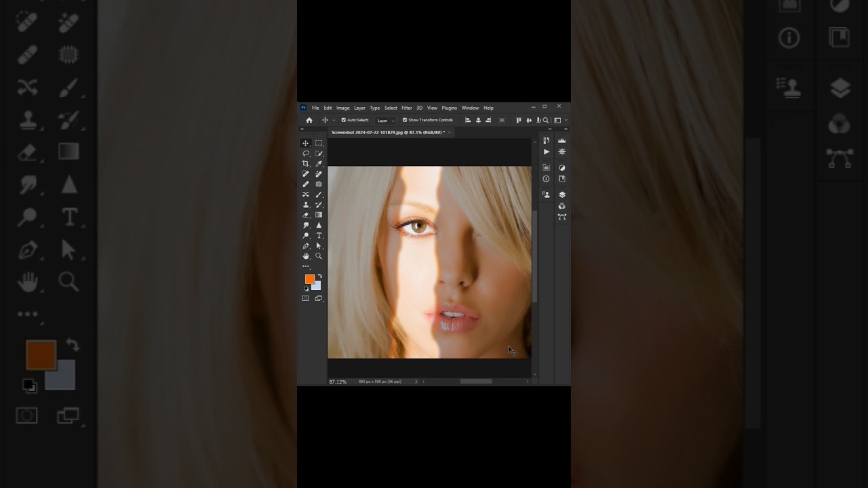
Task: Align left edges button
Action: click(x=468, y=120)
